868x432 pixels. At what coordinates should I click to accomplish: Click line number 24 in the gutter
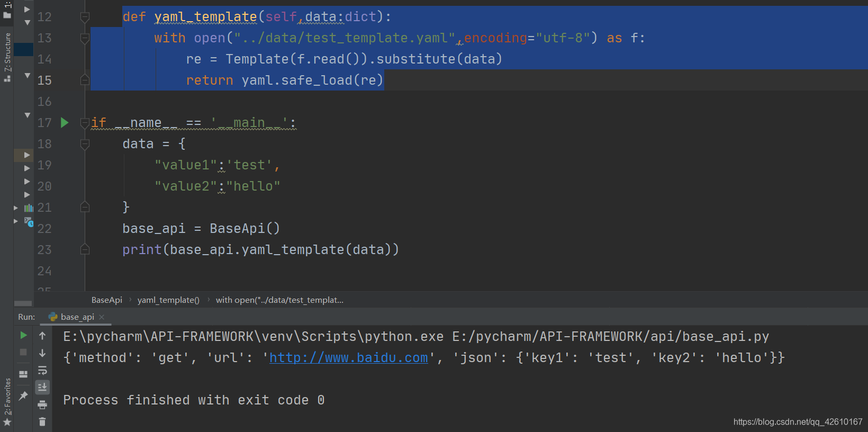tap(44, 271)
